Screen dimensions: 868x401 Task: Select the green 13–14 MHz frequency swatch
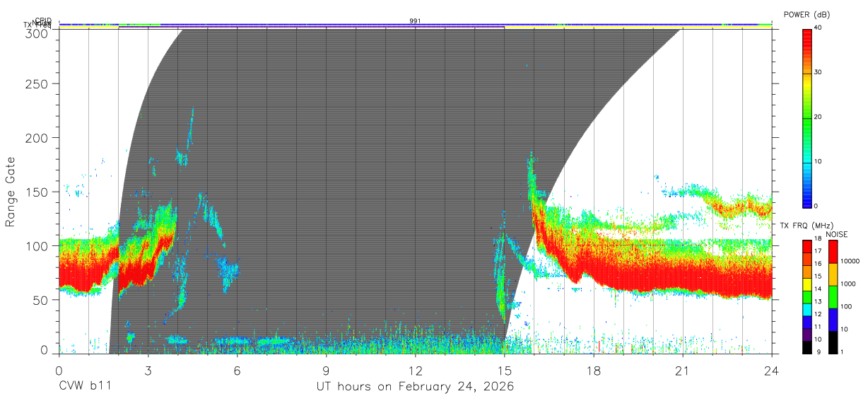[807, 297]
